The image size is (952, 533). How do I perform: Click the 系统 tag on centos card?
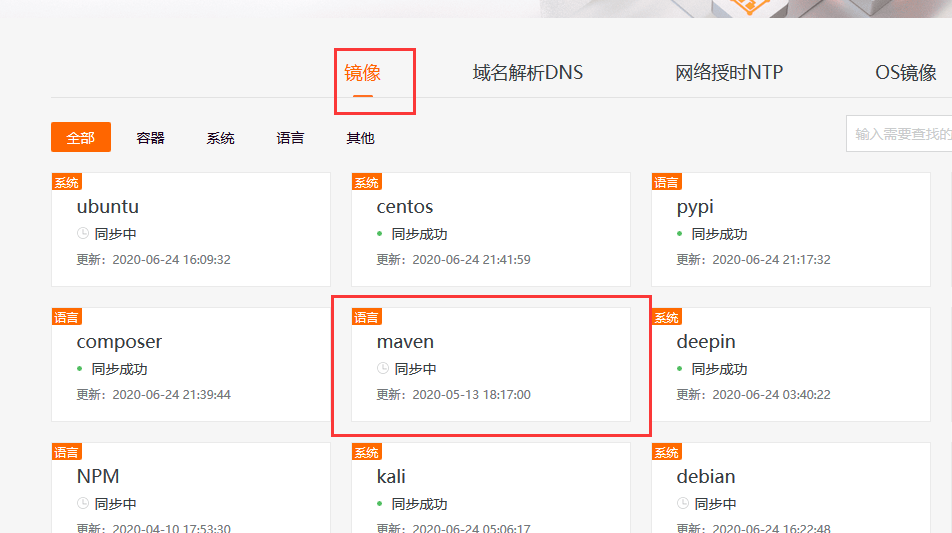coord(366,182)
